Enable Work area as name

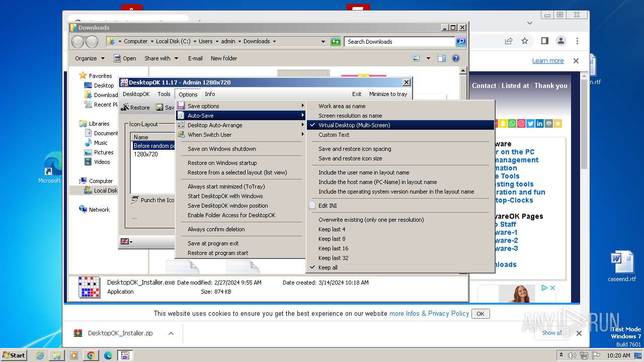(400, 106)
